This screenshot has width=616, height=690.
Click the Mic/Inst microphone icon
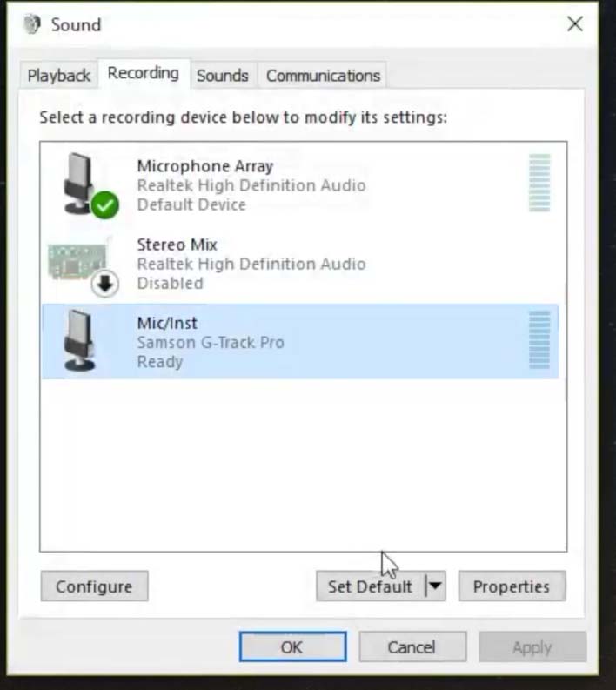pos(79,340)
